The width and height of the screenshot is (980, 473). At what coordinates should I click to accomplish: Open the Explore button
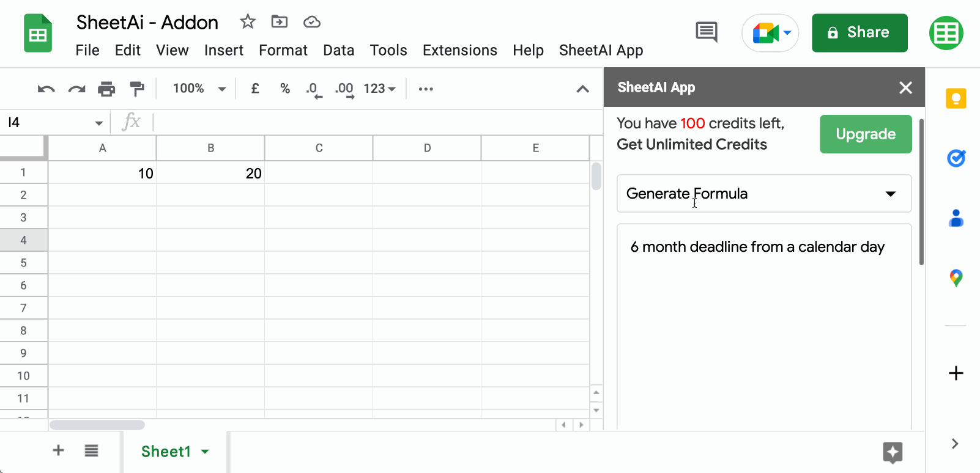[893, 452]
